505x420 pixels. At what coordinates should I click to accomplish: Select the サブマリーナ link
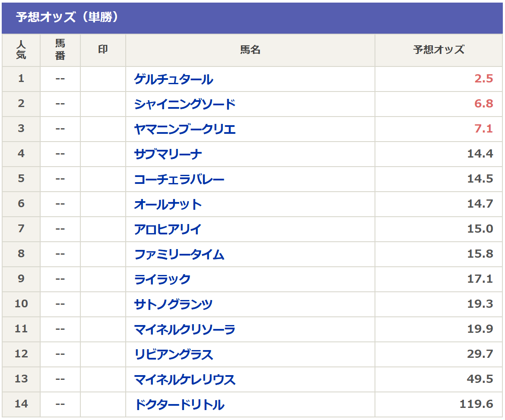[168, 155]
